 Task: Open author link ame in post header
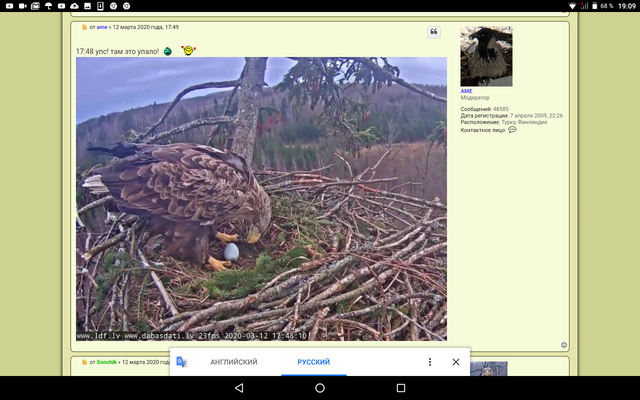[x=102, y=27]
